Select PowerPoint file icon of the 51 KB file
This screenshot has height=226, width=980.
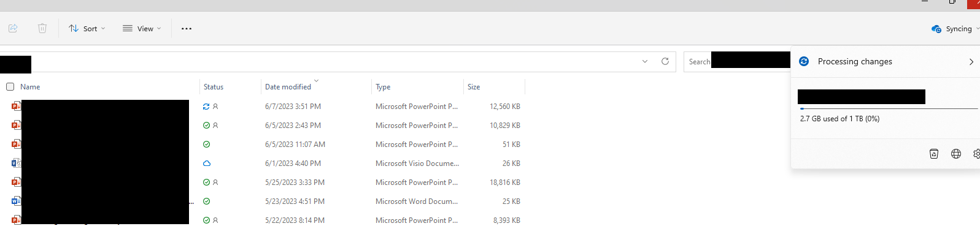click(x=16, y=144)
